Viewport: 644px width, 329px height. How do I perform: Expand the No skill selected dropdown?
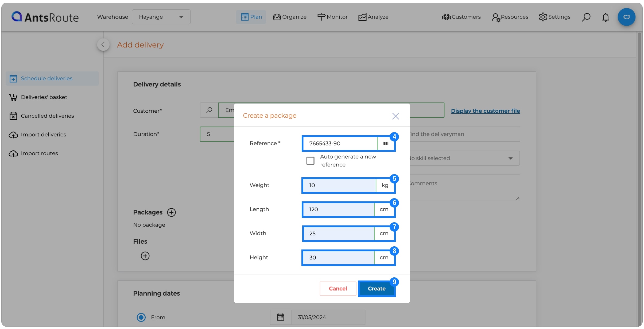tap(465, 158)
